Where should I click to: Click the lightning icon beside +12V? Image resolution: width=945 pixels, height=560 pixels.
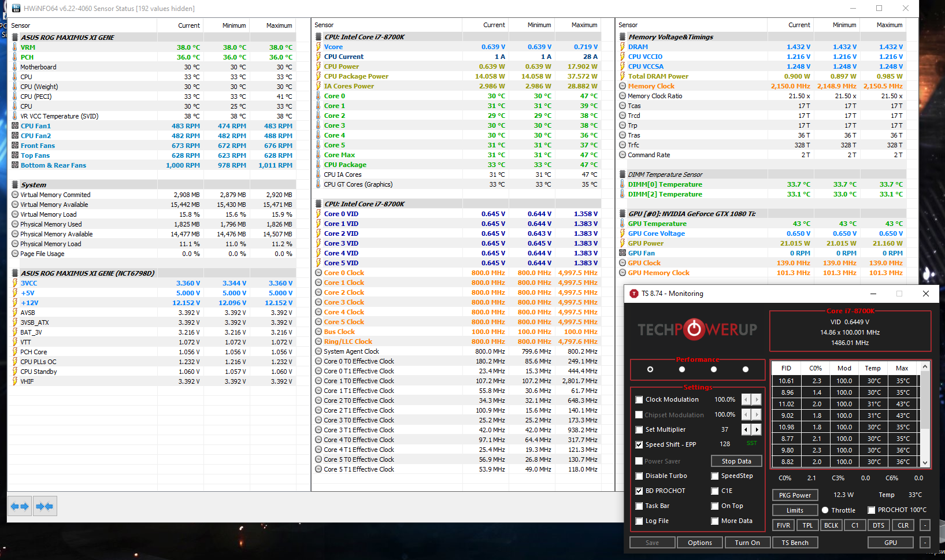tap(15, 303)
